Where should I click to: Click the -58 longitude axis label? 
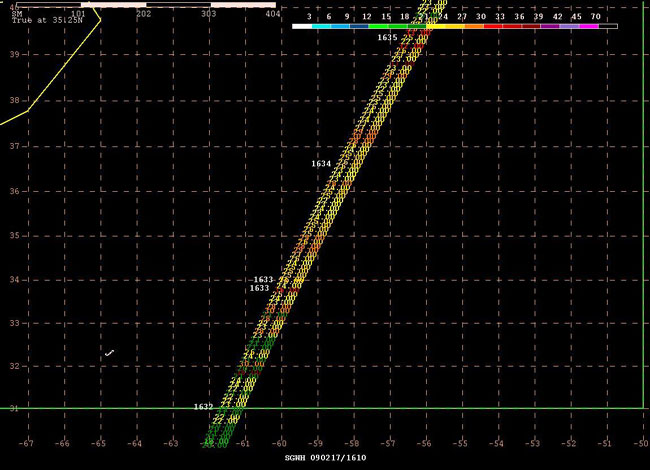point(352,443)
